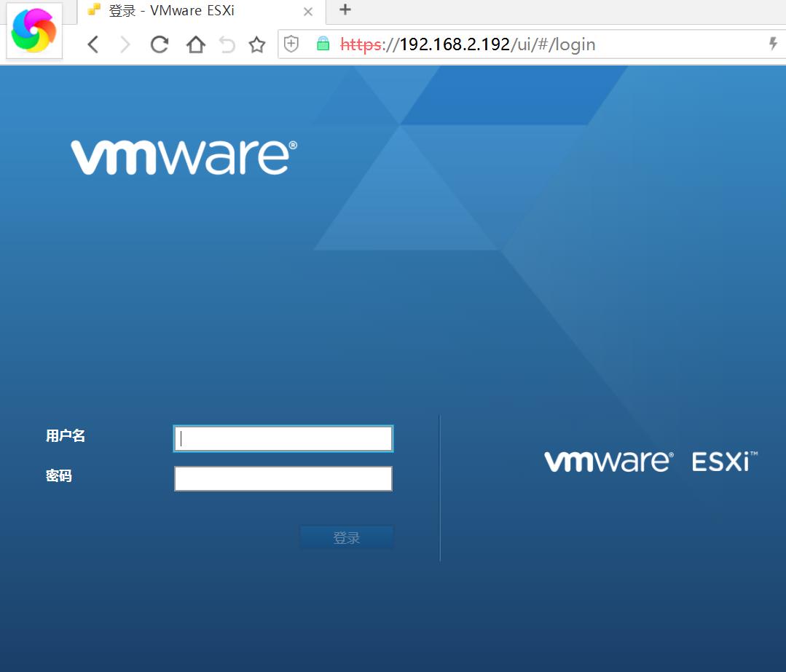786x672 pixels.
Task: Click the restore session arrow icon
Action: (227, 44)
